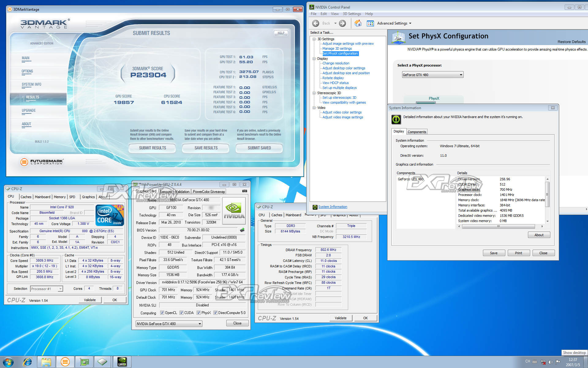Open the Back history dropdown arrow

(335, 23)
